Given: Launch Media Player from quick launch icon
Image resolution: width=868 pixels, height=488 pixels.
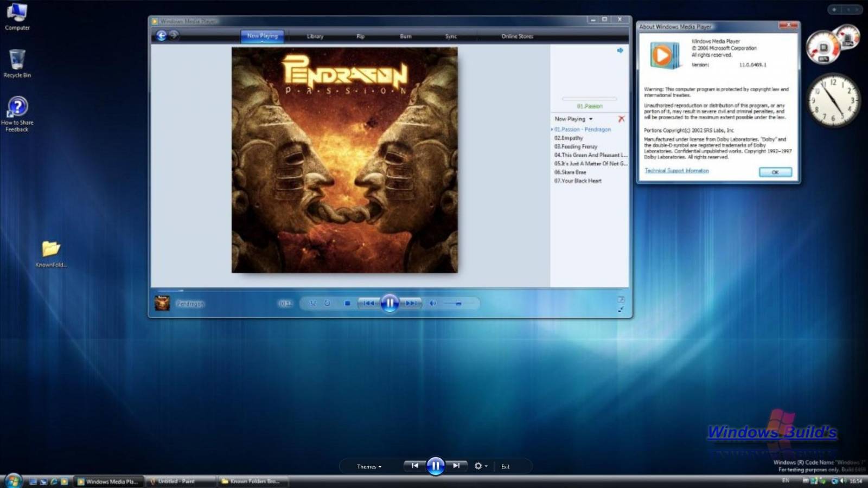Looking at the screenshot, I should 64,481.
